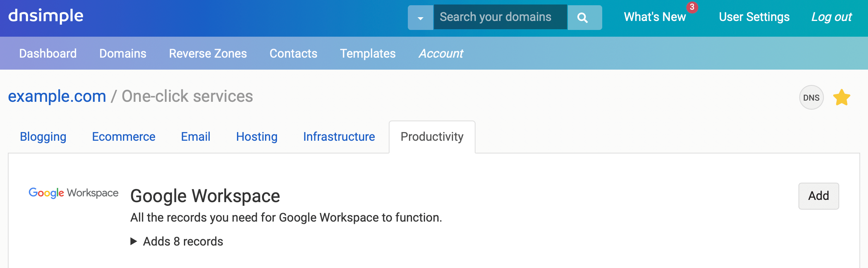Go to the Infrastructure tab
The height and width of the screenshot is (268, 868).
coord(339,137)
